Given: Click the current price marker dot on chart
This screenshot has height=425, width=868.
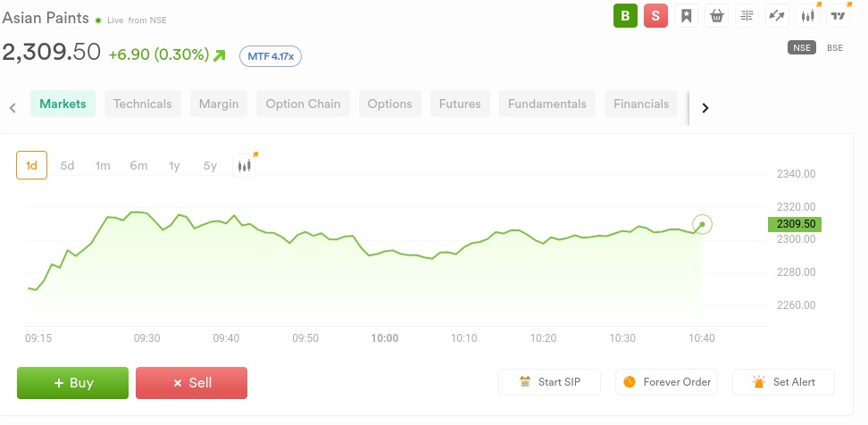Looking at the screenshot, I should [703, 224].
